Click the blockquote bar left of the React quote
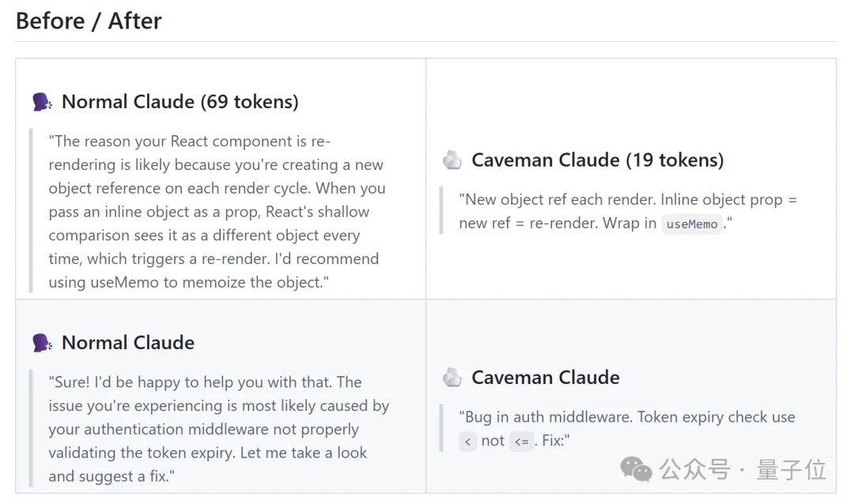 pos(31,212)
